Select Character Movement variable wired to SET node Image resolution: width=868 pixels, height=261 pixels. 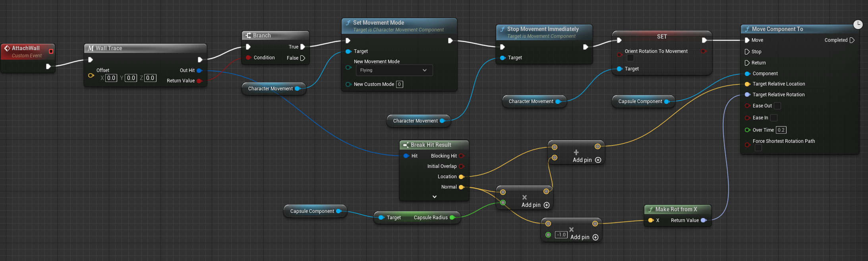pos(534,101)
